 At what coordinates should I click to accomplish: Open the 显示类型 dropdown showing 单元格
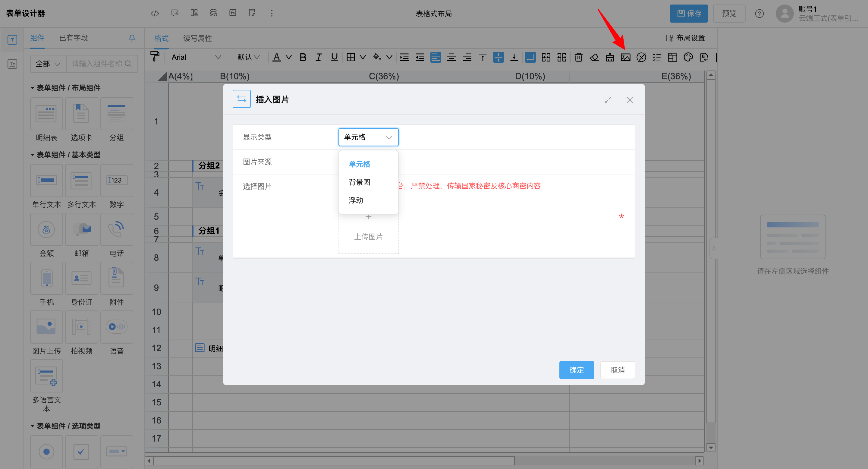point(368,137)
